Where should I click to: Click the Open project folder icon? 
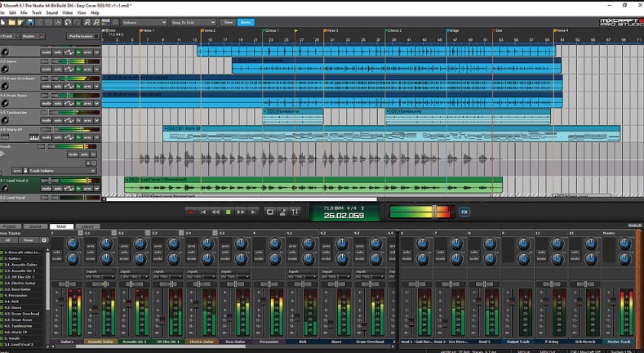11,22
